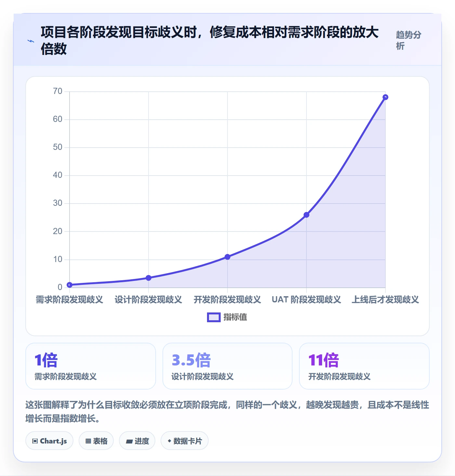Click the x-axis label UAT 阶段发现歧义
455x476 pixels.
[306, 299]
